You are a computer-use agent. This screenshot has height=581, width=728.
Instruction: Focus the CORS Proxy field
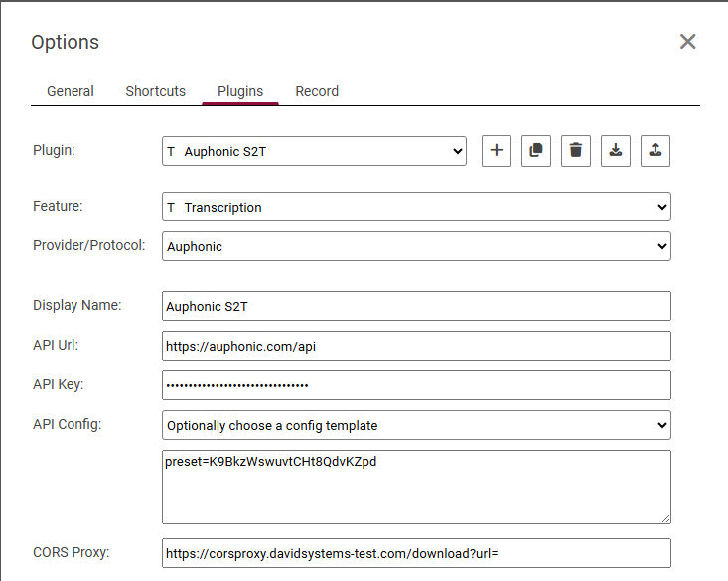pos(416,553)
